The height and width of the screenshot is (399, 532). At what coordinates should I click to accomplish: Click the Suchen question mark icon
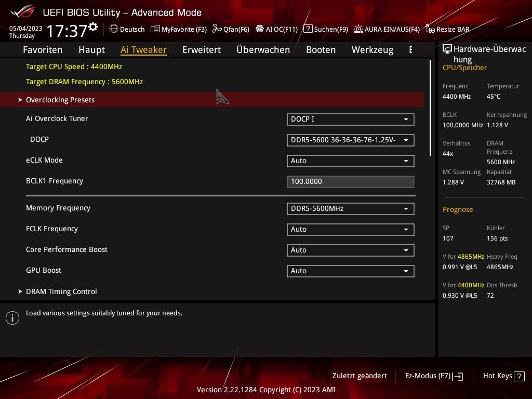click(308, 29)
